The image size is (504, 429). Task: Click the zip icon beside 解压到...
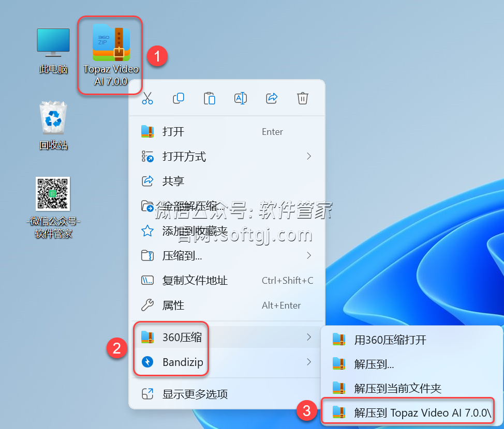(x=339, y=364)
